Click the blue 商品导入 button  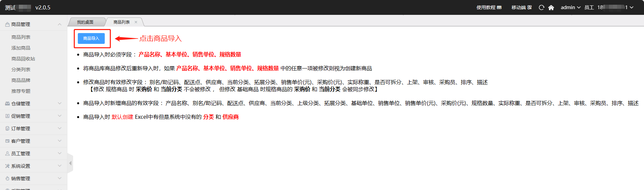[91, 38]
